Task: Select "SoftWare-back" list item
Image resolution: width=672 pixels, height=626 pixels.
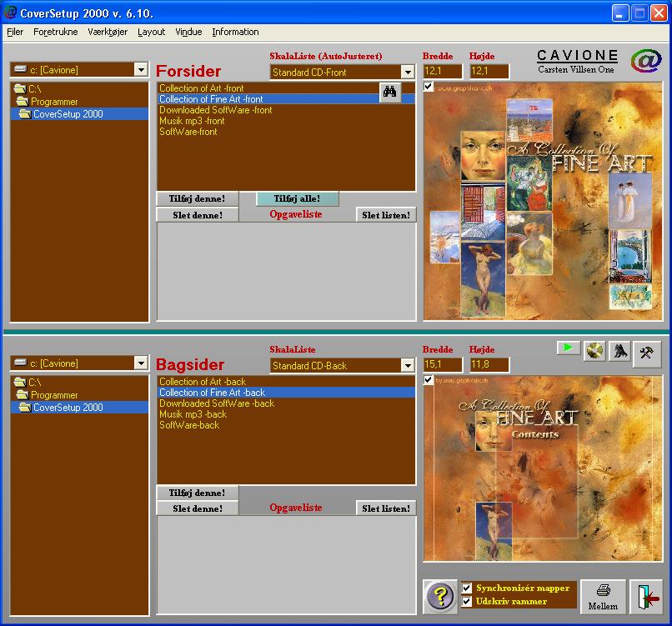Action: (x=286, y=425)
